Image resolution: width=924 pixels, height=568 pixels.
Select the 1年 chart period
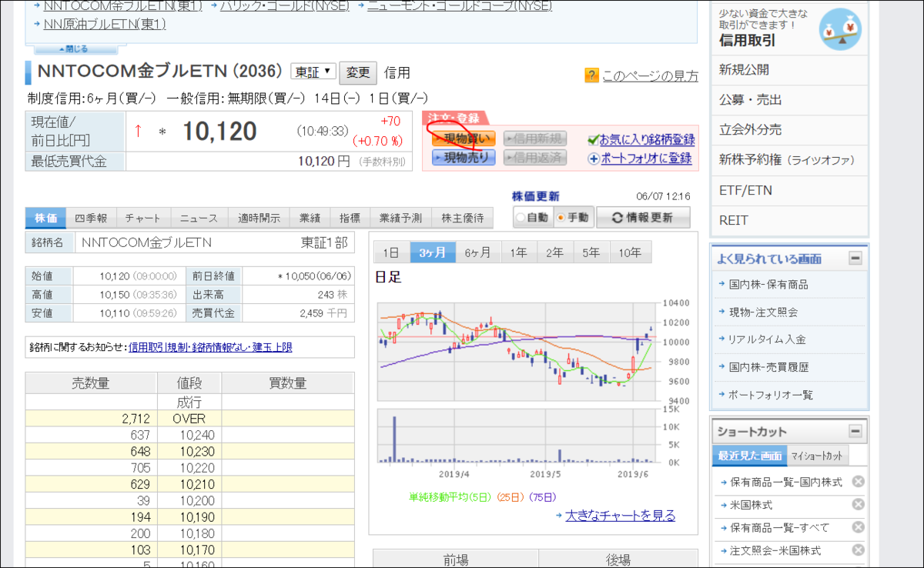coord(519,252)
